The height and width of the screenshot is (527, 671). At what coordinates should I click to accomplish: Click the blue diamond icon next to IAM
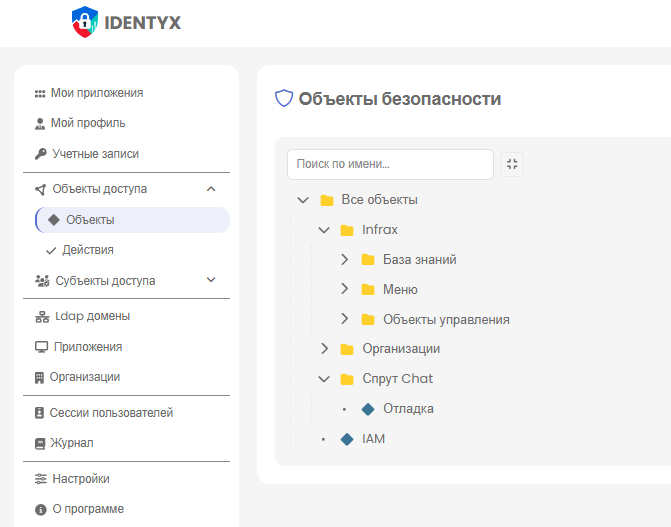pyautogui.click(x=347, y=439)
